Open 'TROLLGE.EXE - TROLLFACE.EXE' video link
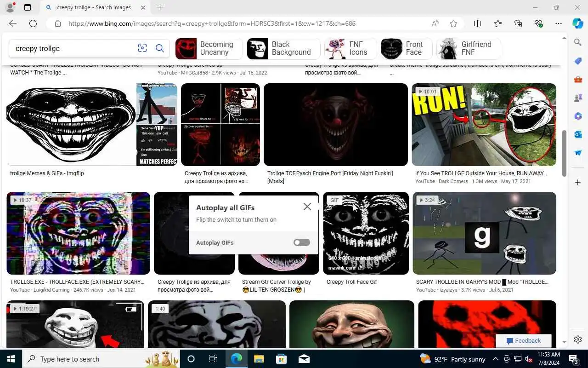The image size is (588, 368). pyautogui.click(x=77, y=282)
